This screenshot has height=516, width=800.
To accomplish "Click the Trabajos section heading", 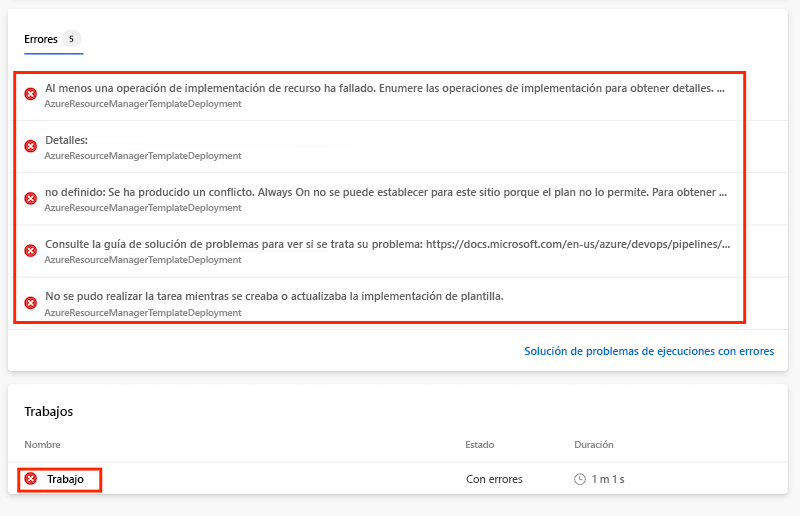I will click(48, 411).
